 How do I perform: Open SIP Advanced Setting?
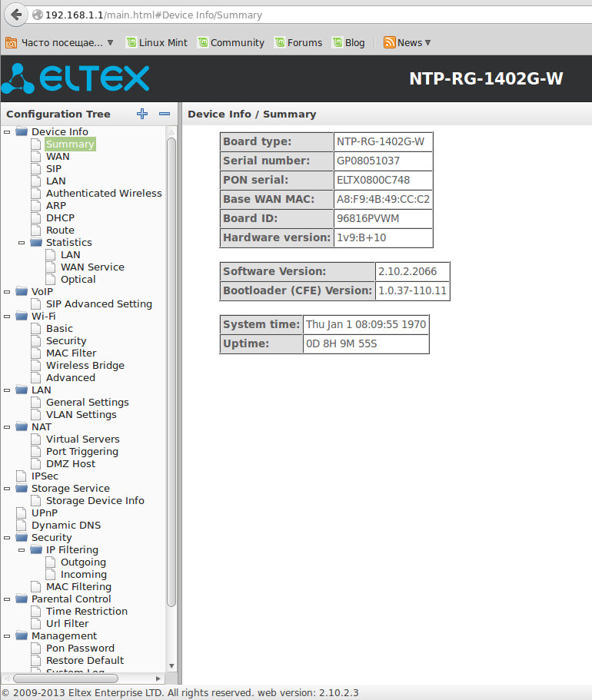click(x=98, y=304)
